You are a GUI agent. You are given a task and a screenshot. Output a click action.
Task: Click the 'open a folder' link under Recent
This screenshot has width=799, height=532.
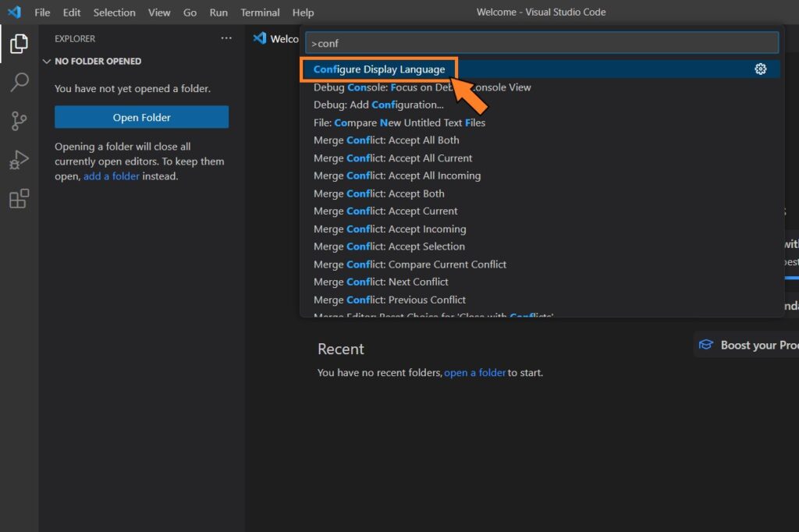coord(474,372)
